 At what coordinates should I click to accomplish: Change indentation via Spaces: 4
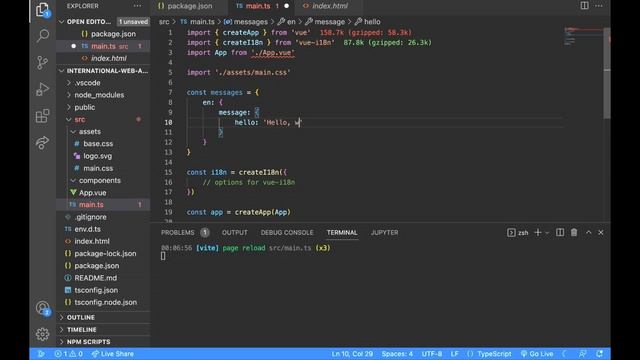coord(397,354)
